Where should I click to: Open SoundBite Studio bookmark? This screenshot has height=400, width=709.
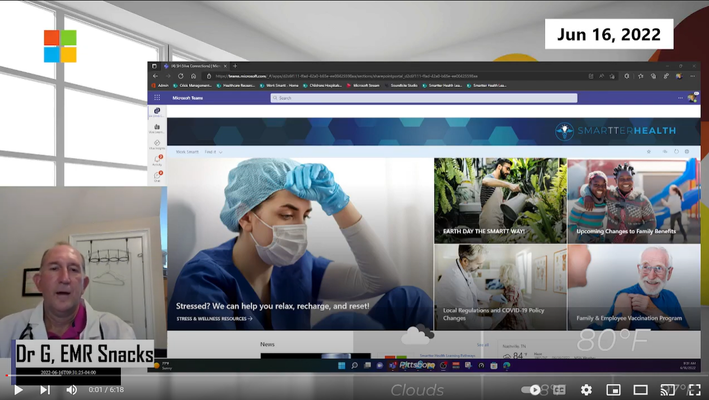point(401,85)
